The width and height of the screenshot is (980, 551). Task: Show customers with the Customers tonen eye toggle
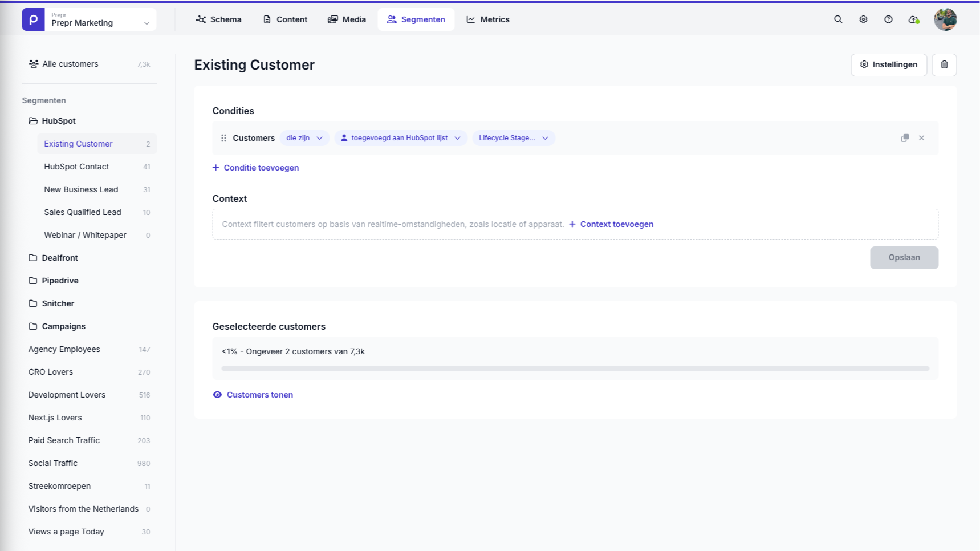(x=253, y=394)
